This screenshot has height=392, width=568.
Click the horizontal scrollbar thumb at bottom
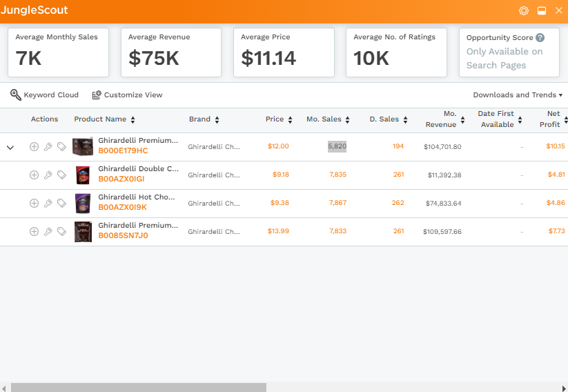139,387
